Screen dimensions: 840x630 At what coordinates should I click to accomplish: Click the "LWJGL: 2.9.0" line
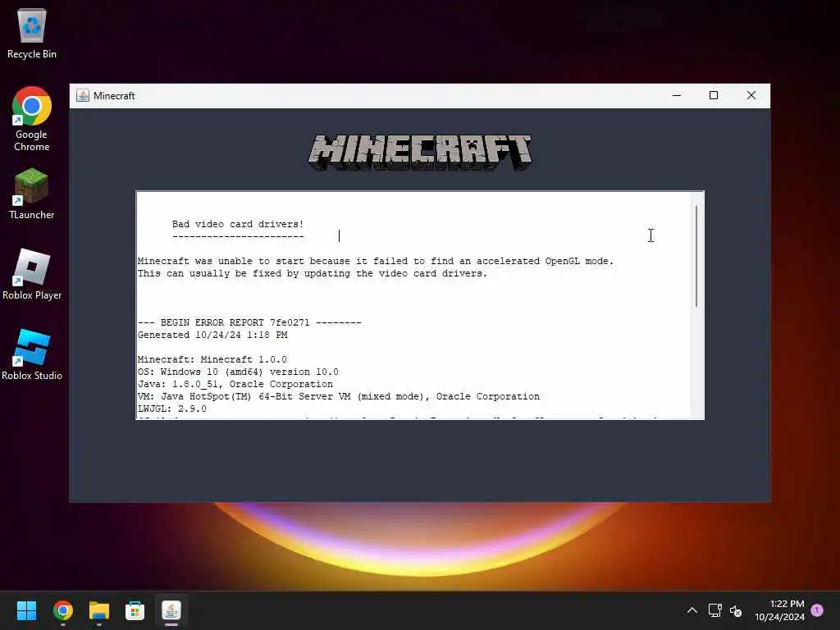pyautogui.click(x=172, y=409)
